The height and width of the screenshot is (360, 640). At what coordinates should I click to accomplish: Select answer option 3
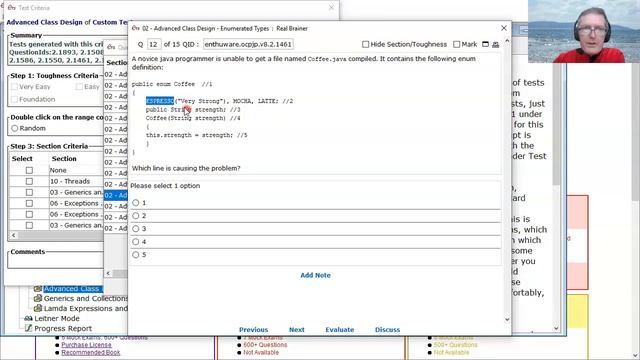pyautogui.click(x=136, y=229)
